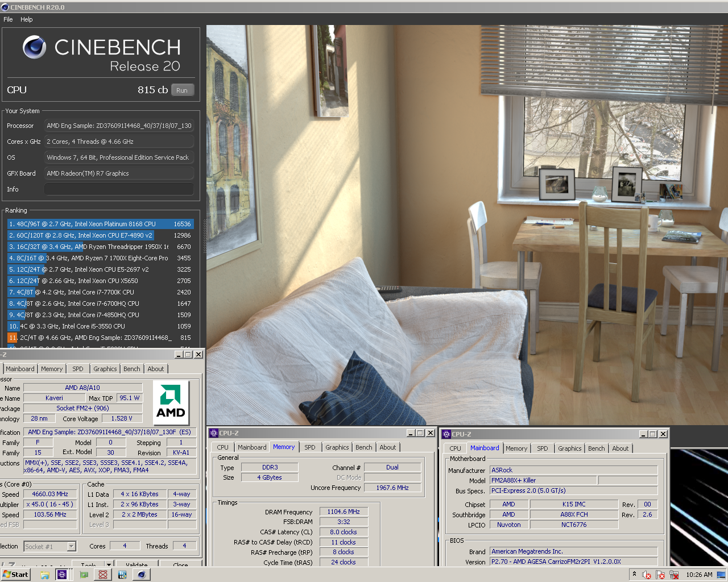This screenshot has width=728, height=582.
Task: Select ranking row Ryzen Threadripper 1950X
Action: [x=100, y=247]
